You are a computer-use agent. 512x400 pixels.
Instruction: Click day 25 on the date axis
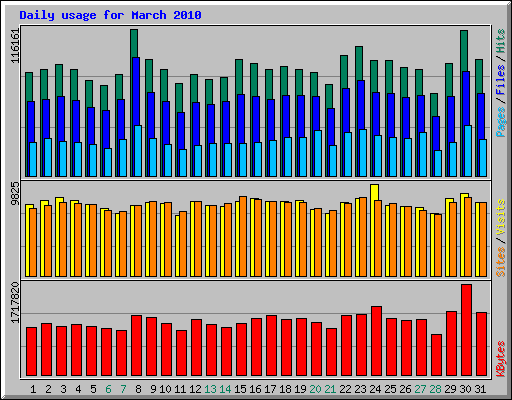pos(390,389)
